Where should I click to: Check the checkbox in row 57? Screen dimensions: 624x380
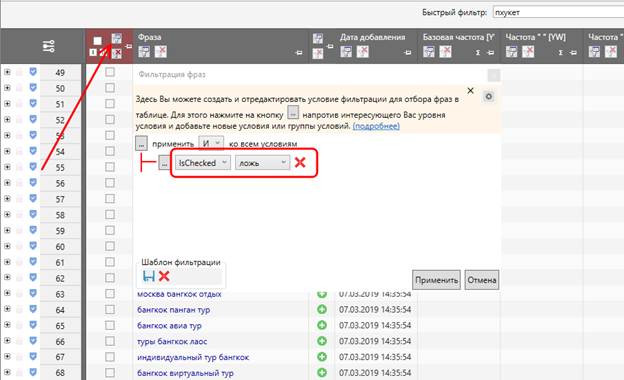110,199
